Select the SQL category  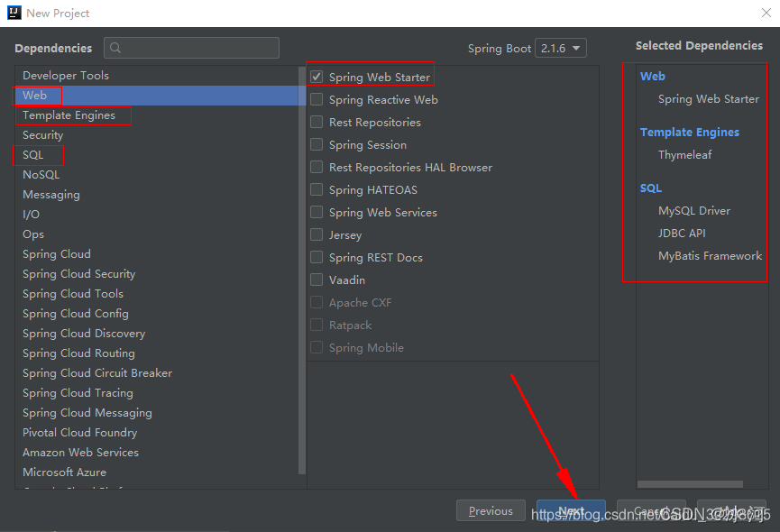point(157,155)
